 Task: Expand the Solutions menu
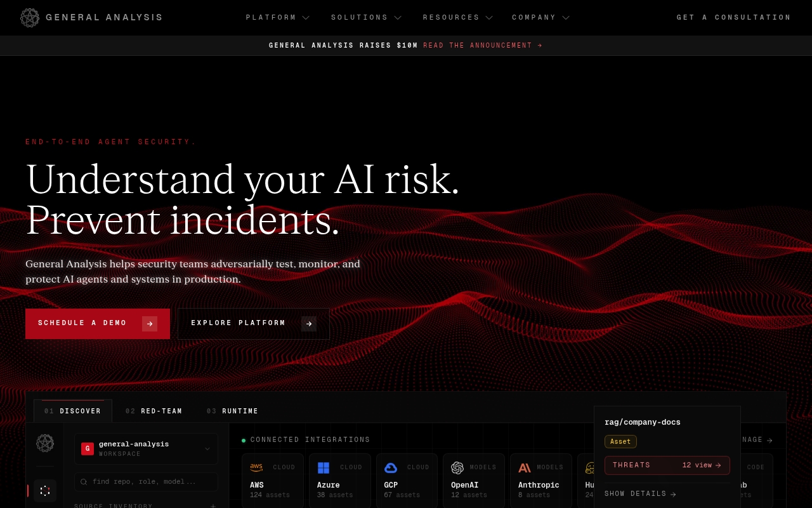(367, 18)
